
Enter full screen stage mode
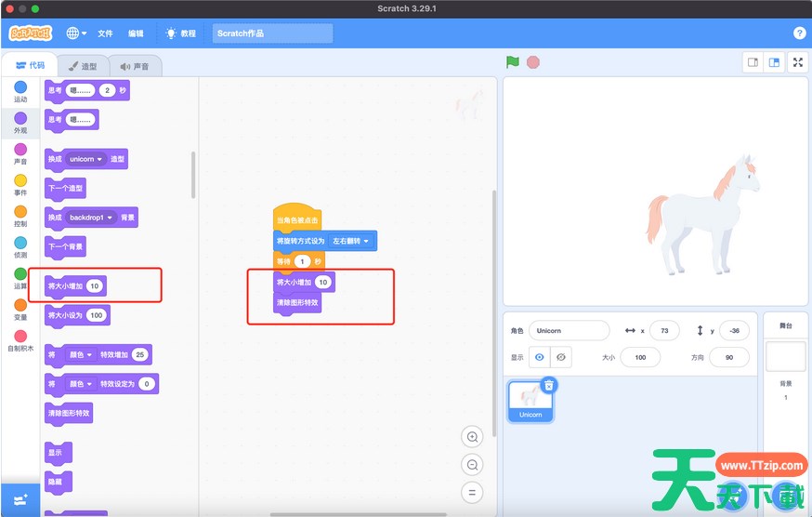(798, 62)
